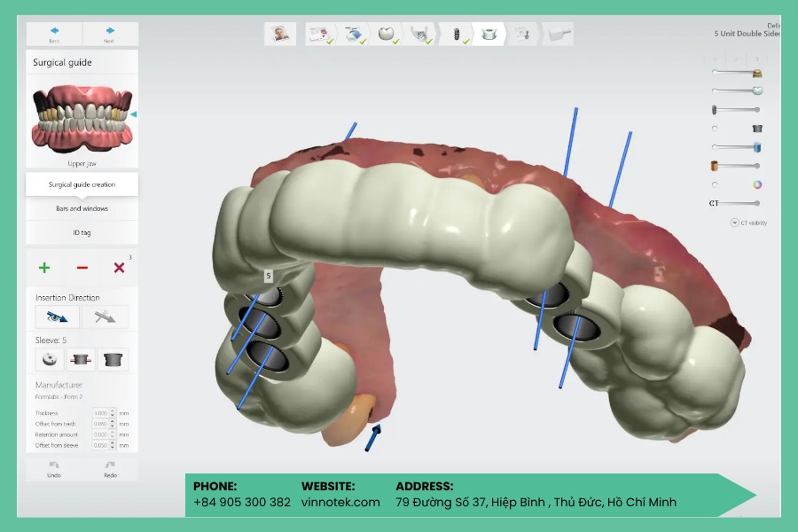Click the Upper jaw teeth thumbnail
This screenshot has height=532, width=798.
[82, 118]
